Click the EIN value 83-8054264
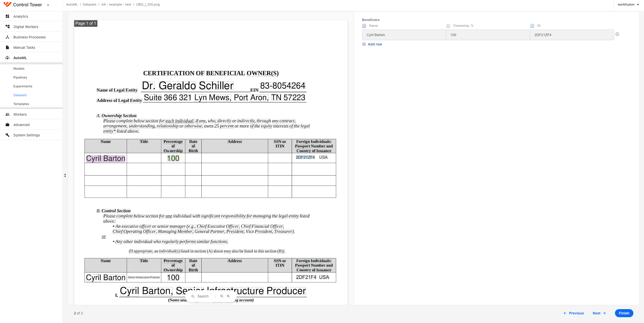644x323 pixels. tap(283, 86)
